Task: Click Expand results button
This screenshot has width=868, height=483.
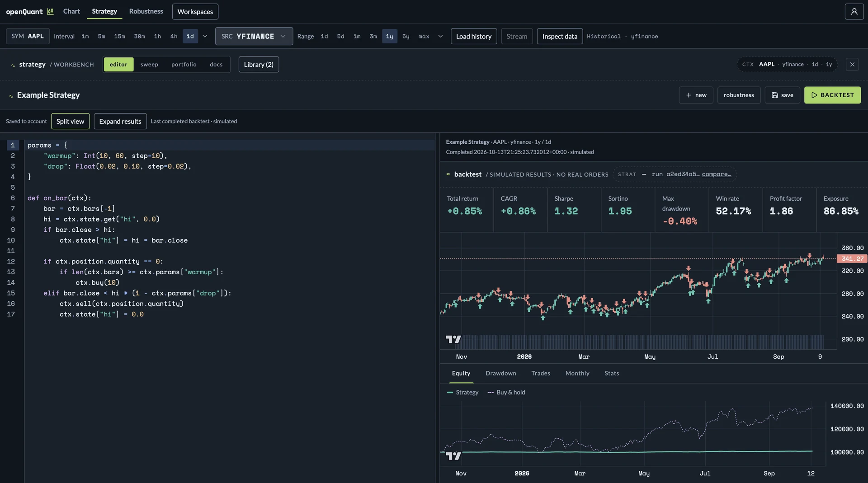Action: (x=120, y=121)
